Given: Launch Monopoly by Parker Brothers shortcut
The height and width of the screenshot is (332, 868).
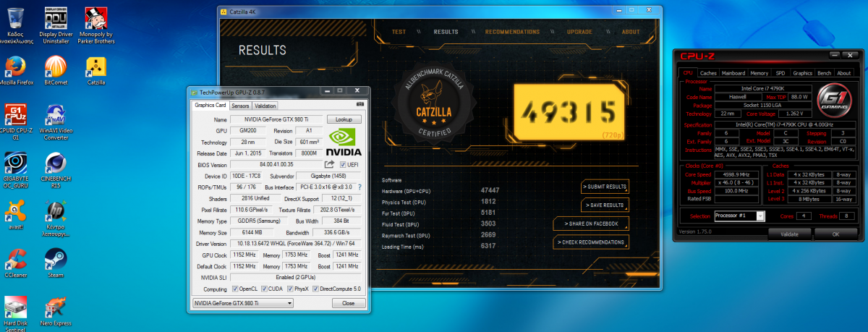Looking at the screenshot, I should pyautogui.click(x=98, y=23).
